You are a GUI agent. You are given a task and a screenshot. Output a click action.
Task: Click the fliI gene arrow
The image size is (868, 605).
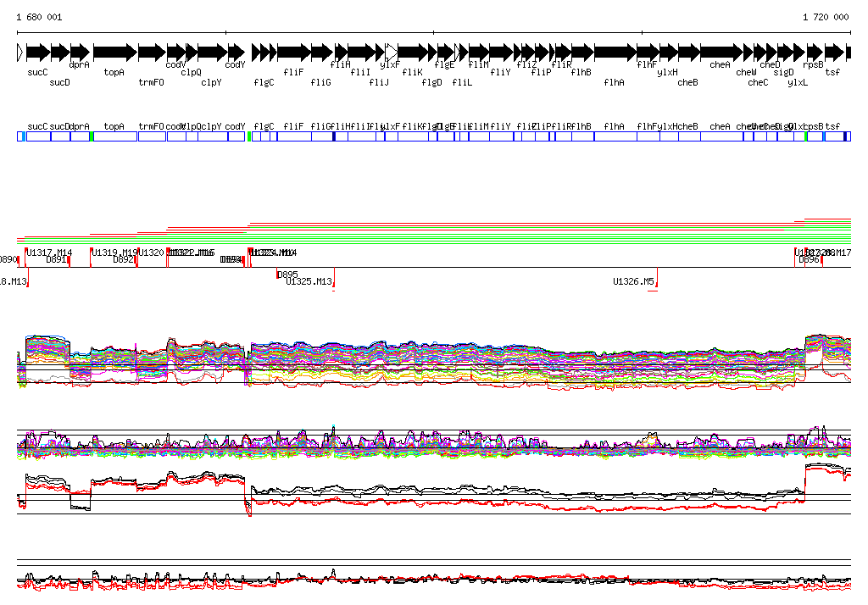(x=361, y=53)
